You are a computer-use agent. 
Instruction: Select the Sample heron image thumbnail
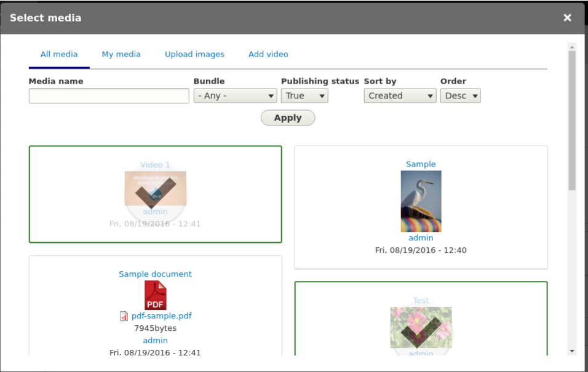point(421,201)
